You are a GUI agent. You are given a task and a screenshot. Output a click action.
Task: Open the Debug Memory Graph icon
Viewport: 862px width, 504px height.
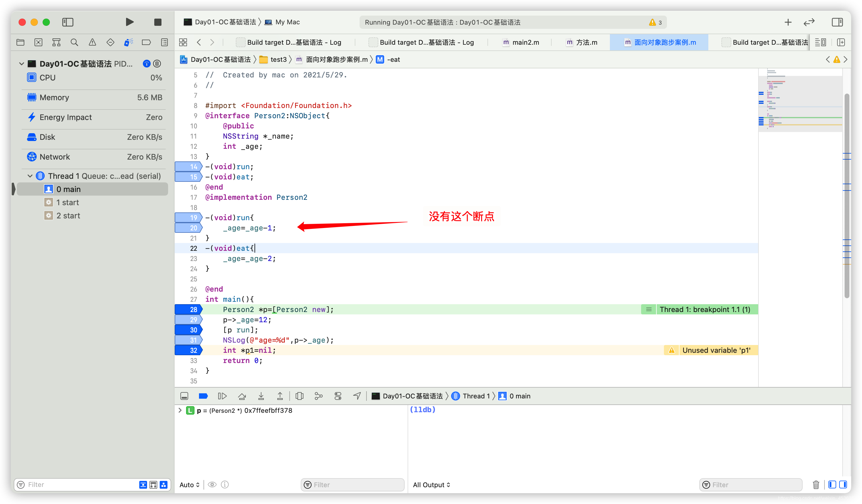[x=318, y=396]
